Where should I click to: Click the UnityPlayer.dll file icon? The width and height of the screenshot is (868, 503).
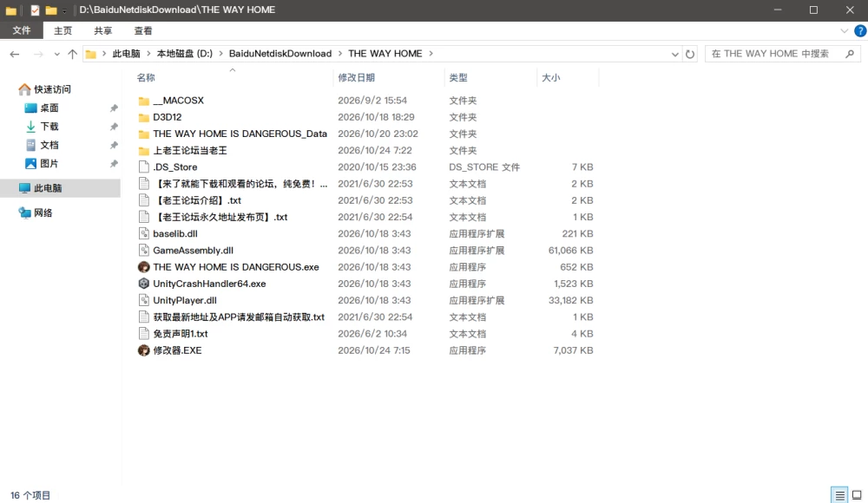click(x=144, y=300)
